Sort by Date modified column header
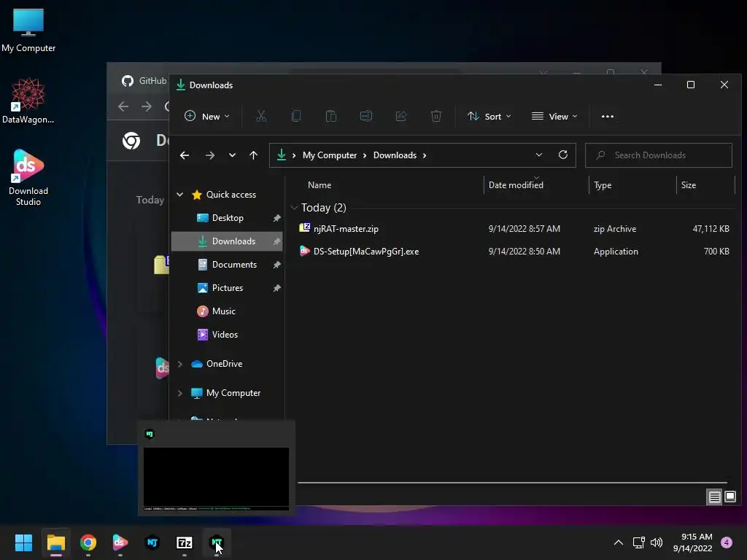Viewport: 747px width, 560px height. (516, 185)
